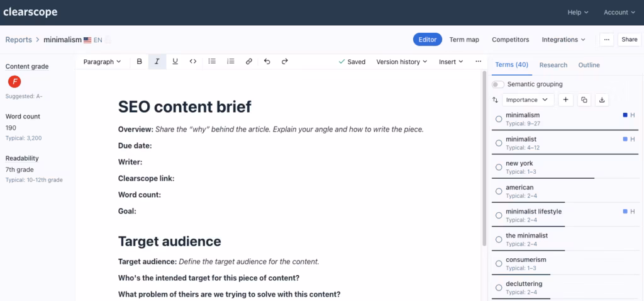Insert a hyperlink
This screenshot has width=644, height=301.
click(249, 62)
